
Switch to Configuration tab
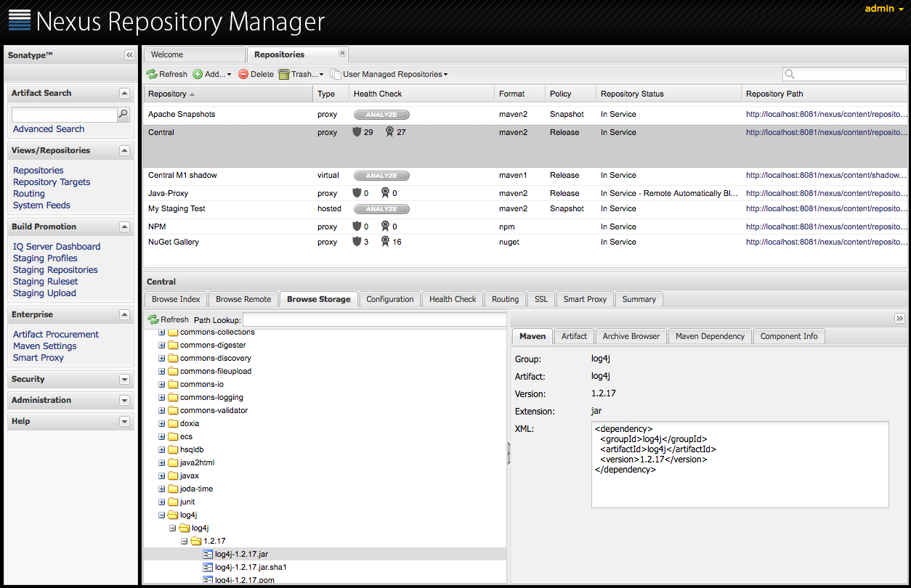(x=390, y=299)
